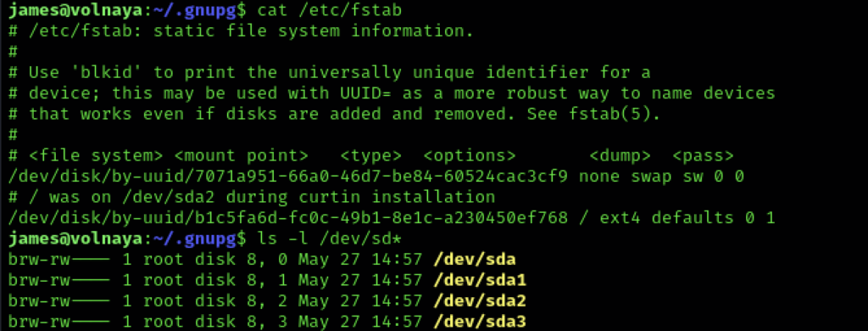868x331 pixels.
Task: Click the 'ls -l /dev/sd*' command text
Action: 330,239
